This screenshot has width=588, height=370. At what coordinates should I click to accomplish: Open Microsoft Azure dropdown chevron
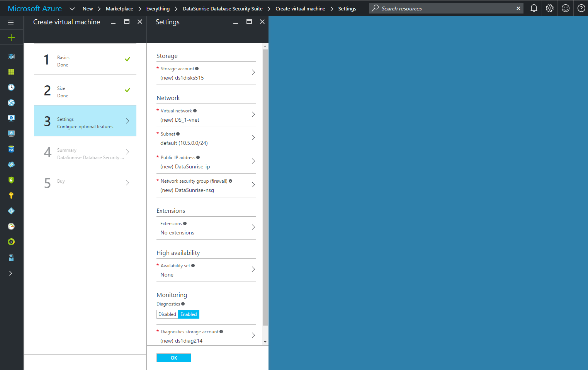point(72,8)
